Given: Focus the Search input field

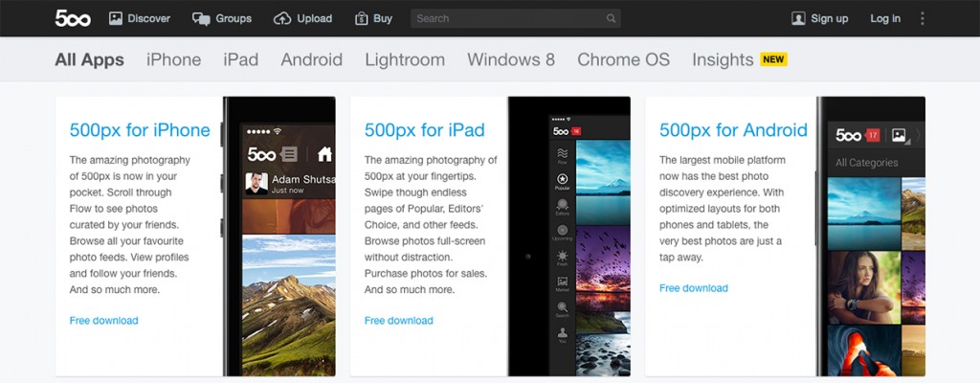Looking at the screenshot, I should 516,19.
